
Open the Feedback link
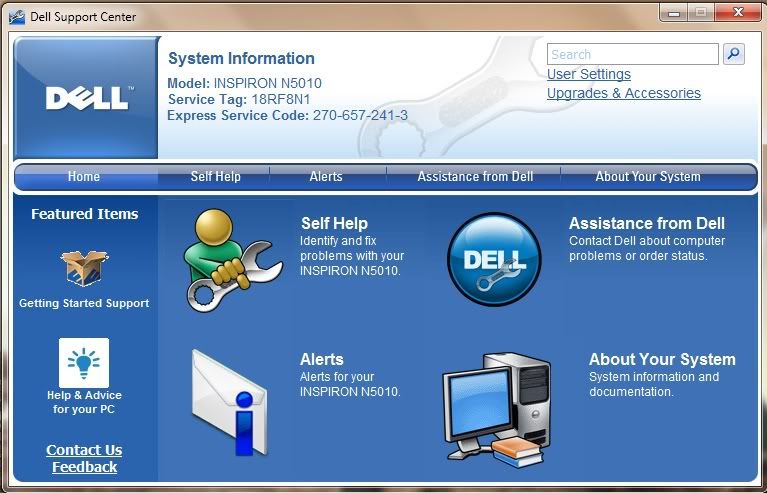coord(84,467)
